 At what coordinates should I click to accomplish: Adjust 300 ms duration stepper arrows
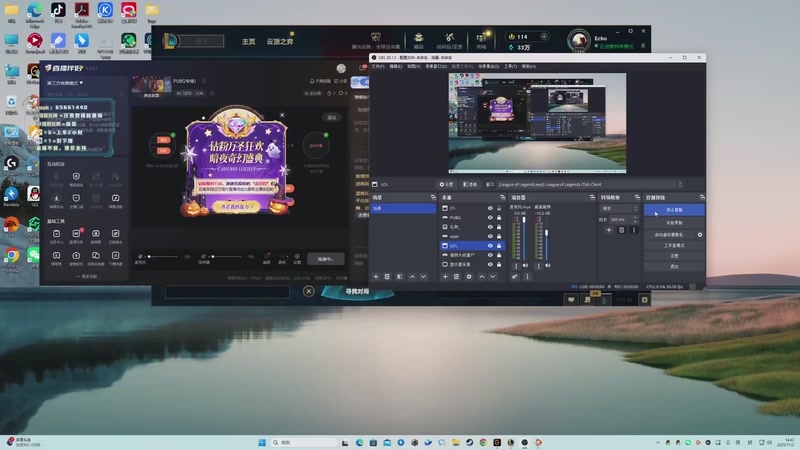[635, 219]
